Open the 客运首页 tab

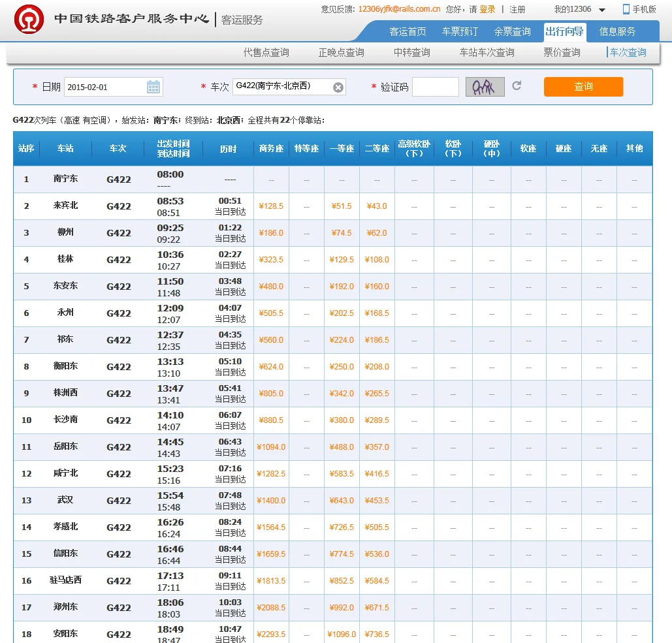(x=408, y=31)
